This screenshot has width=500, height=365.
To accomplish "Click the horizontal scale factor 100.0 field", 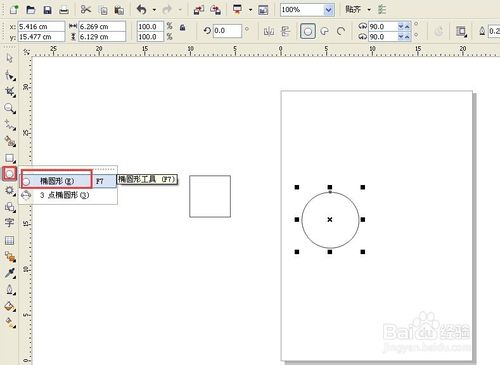I will point(150,26).
